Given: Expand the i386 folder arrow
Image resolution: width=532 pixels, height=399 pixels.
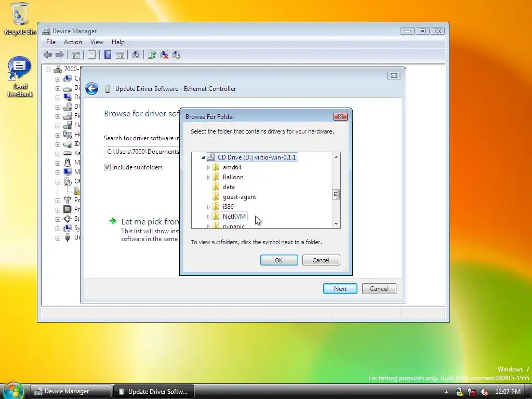Looking at the screenshot, I should (x=208, y=207).
